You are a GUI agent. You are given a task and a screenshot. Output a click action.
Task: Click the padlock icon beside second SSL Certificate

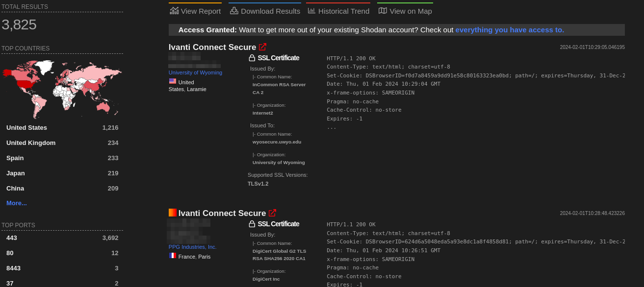point(252,224)
